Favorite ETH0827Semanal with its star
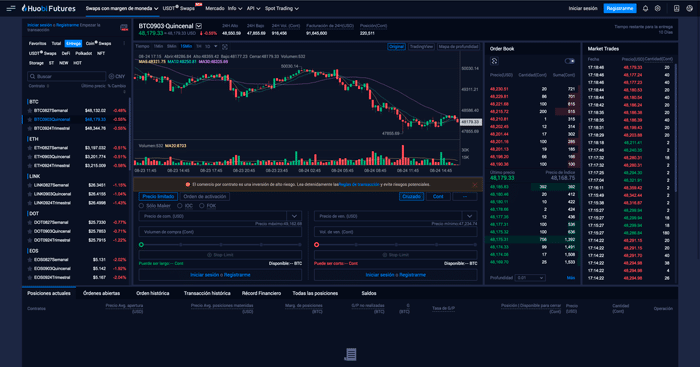This screenshot has height=367, width=700. point(30,147)
